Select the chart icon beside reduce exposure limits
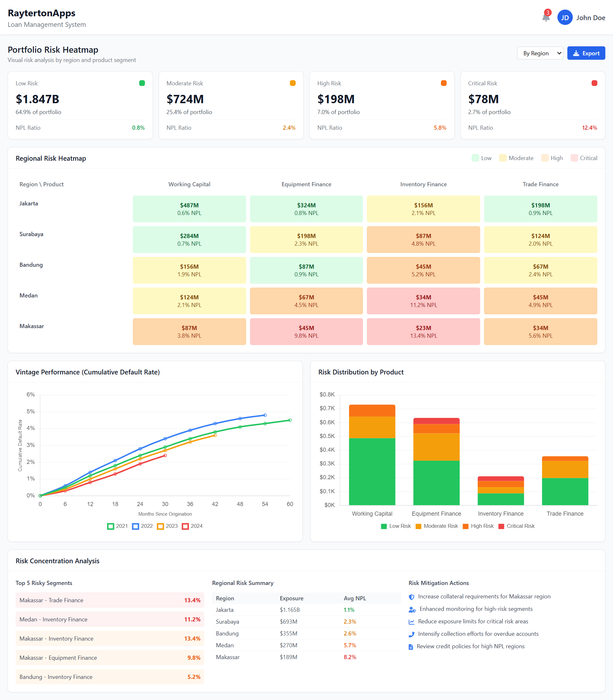The image size is (613, 700). pos(412,621)
